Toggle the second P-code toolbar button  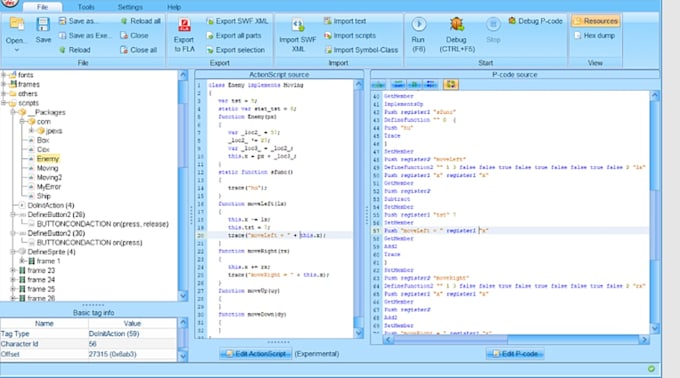click(x=398, y=85)
